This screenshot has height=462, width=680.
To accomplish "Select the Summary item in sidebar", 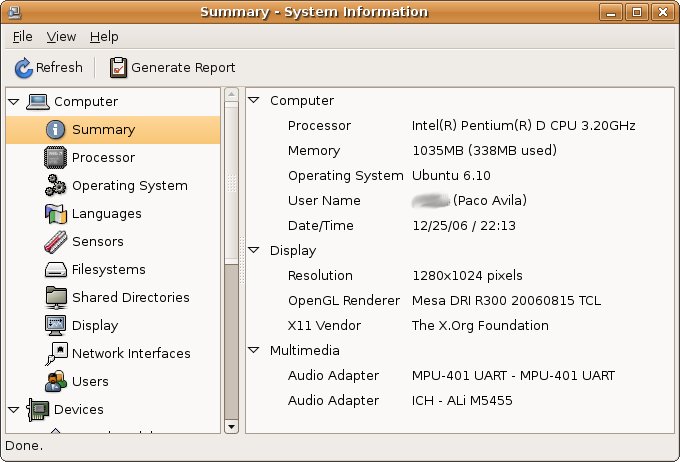I will click(103, 130).
